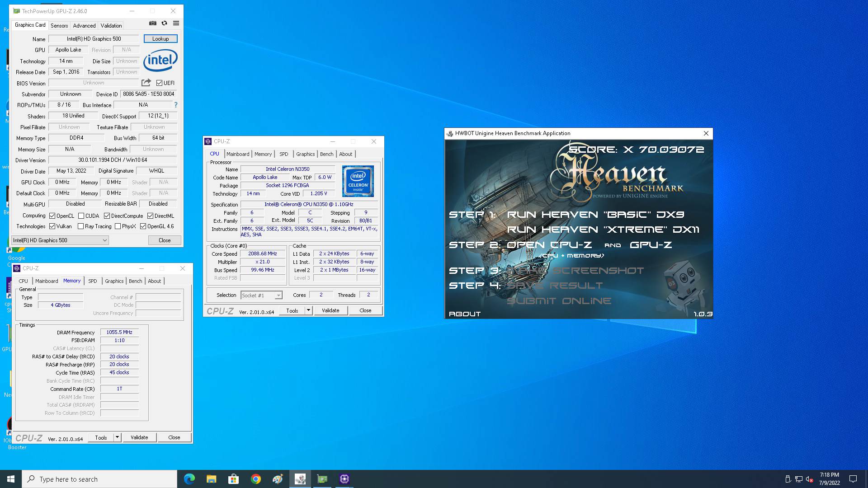868x488 pixels.
Task: Expand Tools dropdown arrow in CPU-Z CPU window
Action: click(308, 310)
